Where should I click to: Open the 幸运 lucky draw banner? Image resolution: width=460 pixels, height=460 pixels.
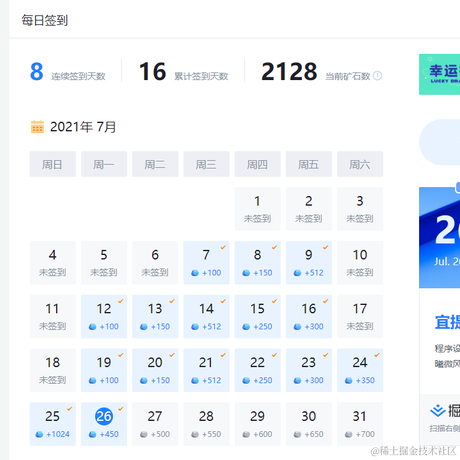[x=439, y=74]
